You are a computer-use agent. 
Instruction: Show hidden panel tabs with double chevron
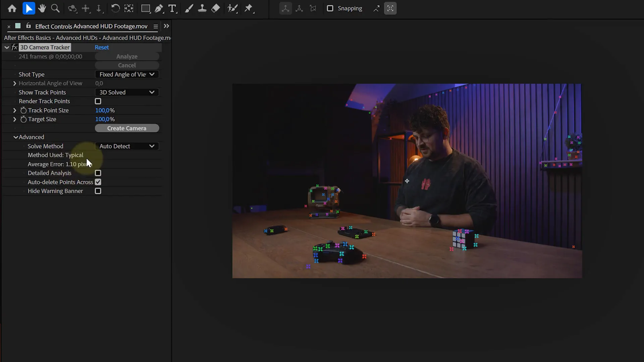(166, 26)
